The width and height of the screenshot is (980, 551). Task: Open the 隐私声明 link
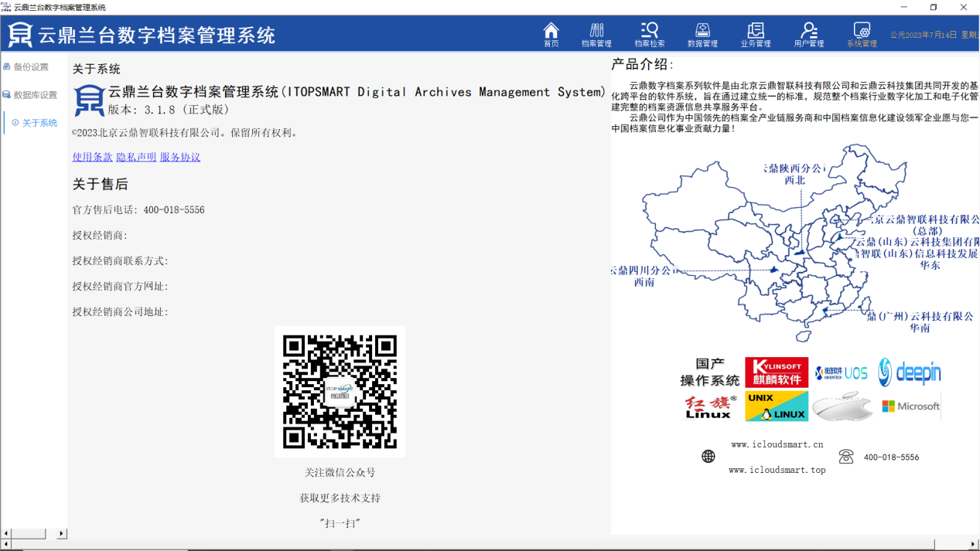click(136, 157)
